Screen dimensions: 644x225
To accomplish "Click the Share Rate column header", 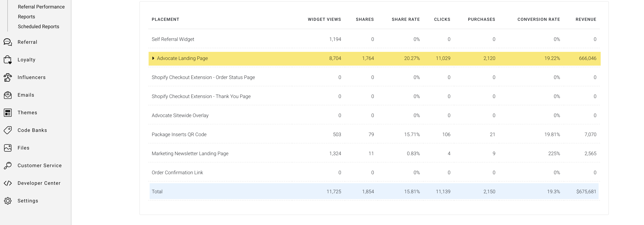I will pos(405,20).
